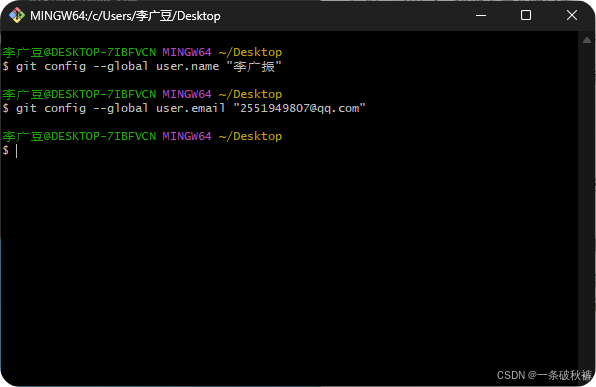Minimize the MINGW64 terminal window
This screenshot has height=387, width=596.
click(481, 16)
